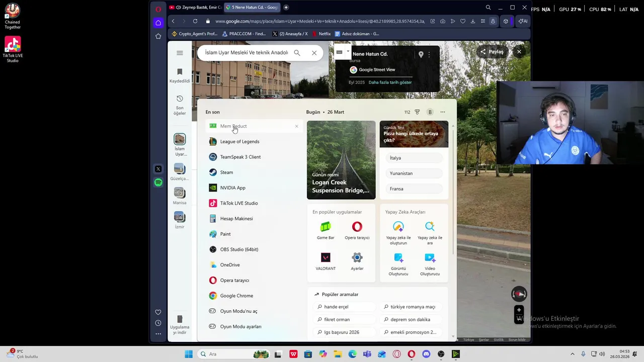Viewport: 644px width, 362px height.
Task: Open the Maps hamburger menu
Action: 180,53
